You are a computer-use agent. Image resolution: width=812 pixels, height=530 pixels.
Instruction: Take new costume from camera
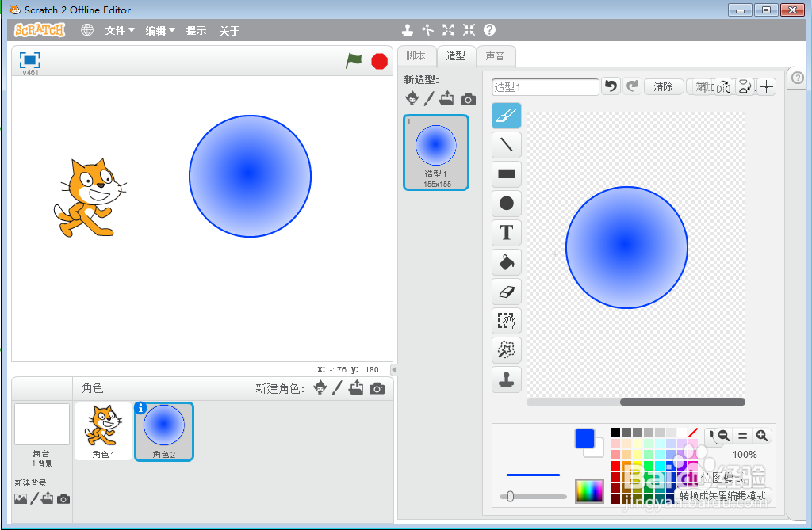[468, 99]
